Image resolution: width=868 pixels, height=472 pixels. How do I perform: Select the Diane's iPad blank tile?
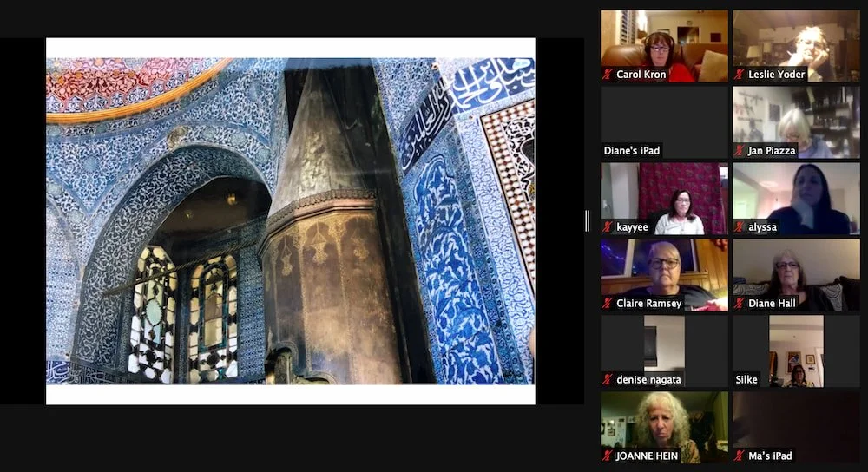tap(664, 122)
